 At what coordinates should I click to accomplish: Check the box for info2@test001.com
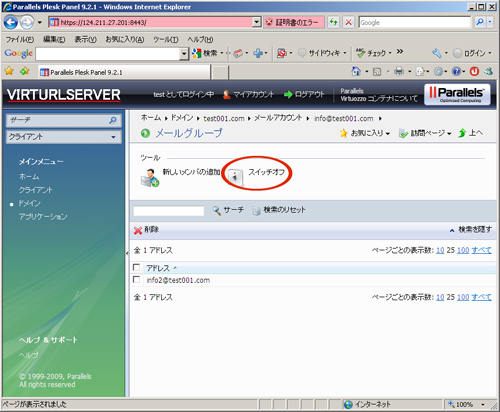136,279
